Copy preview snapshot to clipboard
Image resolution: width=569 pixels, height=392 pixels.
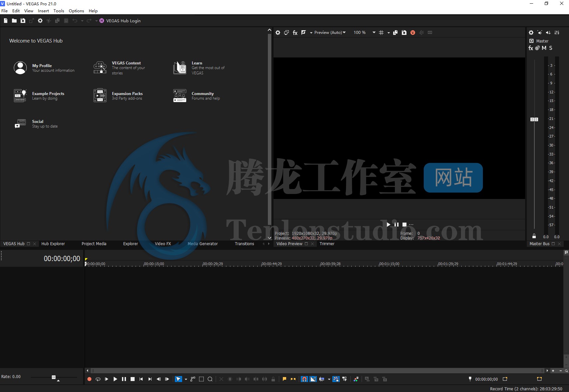396,33
